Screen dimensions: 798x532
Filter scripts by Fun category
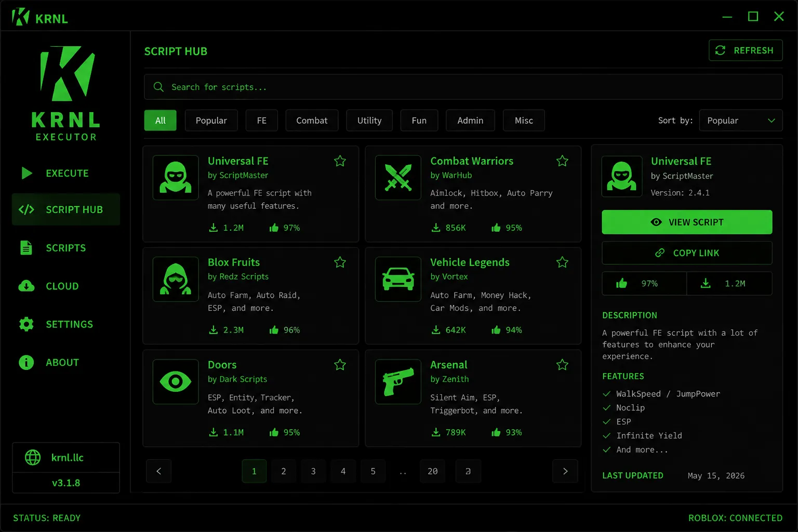[x=419, y=121]
